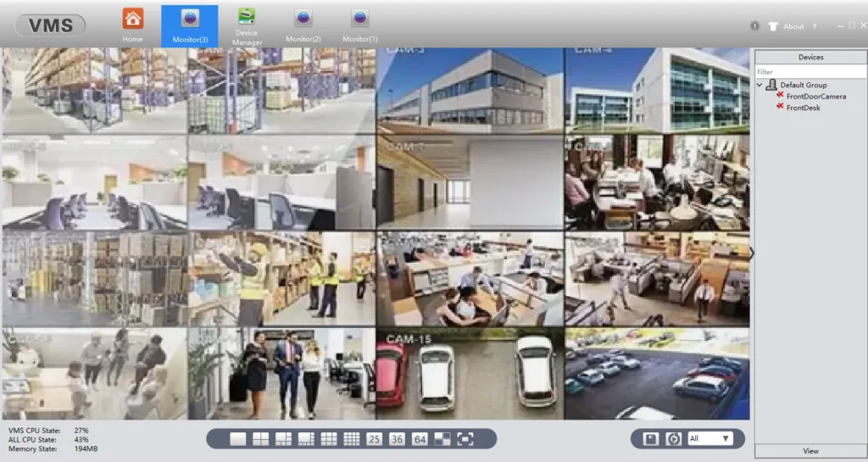Select the 4-split grid layout icon
Image resolution: width=868 pixels, height=462 pixels.
point(261,439)
